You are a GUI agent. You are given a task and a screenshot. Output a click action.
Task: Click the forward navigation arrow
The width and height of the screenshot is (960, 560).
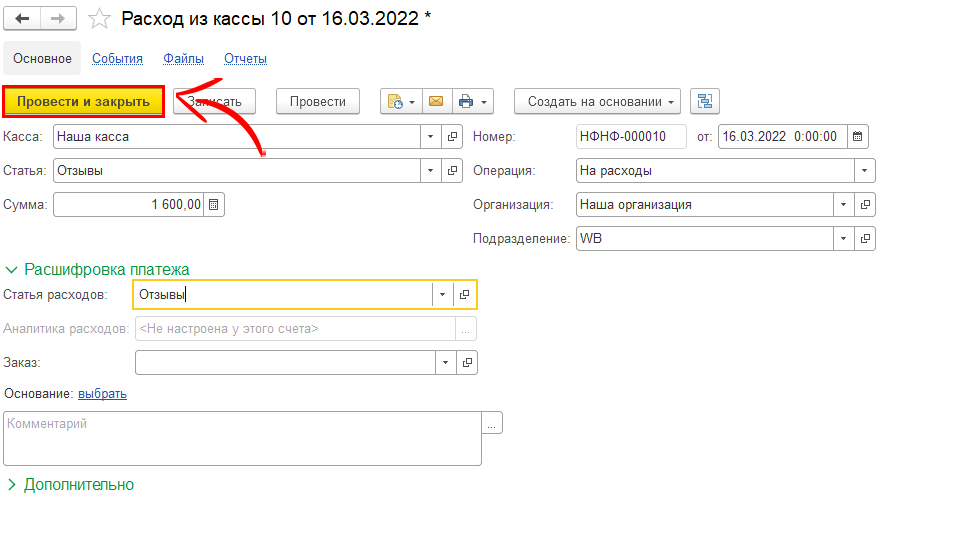tap(58, 19)
